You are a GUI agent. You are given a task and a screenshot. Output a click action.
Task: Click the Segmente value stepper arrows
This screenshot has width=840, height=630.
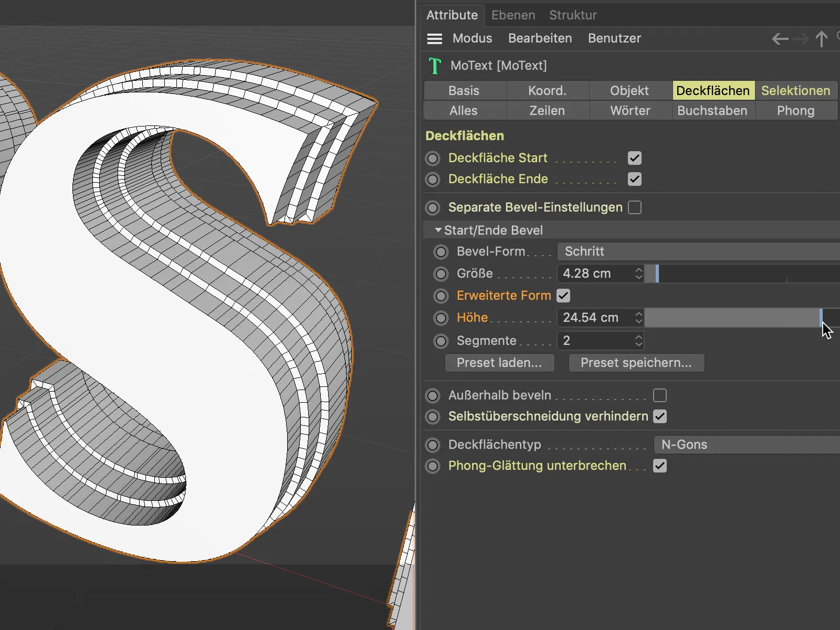pos(638,341)
